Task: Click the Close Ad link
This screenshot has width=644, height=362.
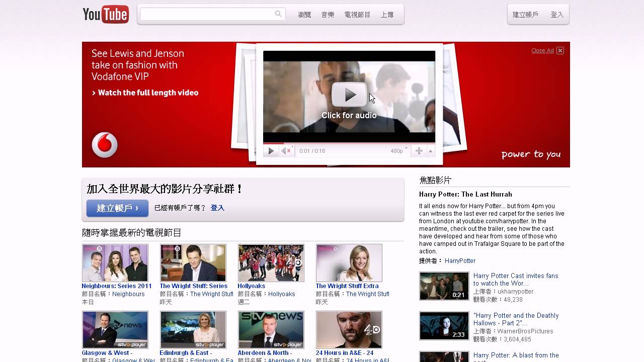Action: 542,50
